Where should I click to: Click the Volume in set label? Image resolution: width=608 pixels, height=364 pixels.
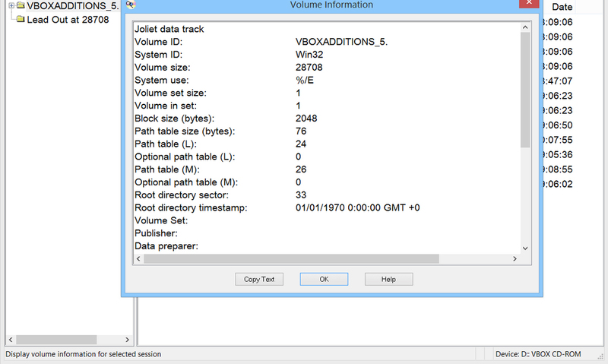click(x=166, y=106)
